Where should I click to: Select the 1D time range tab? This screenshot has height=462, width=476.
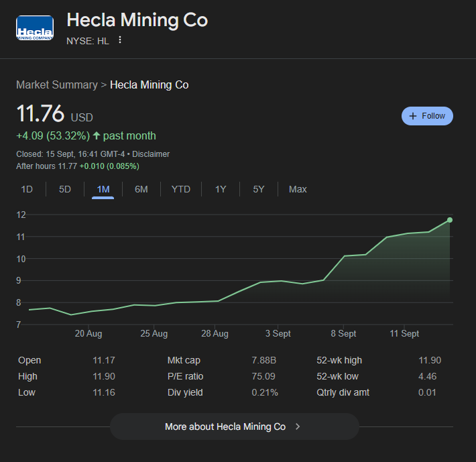[x=27, y=189]
